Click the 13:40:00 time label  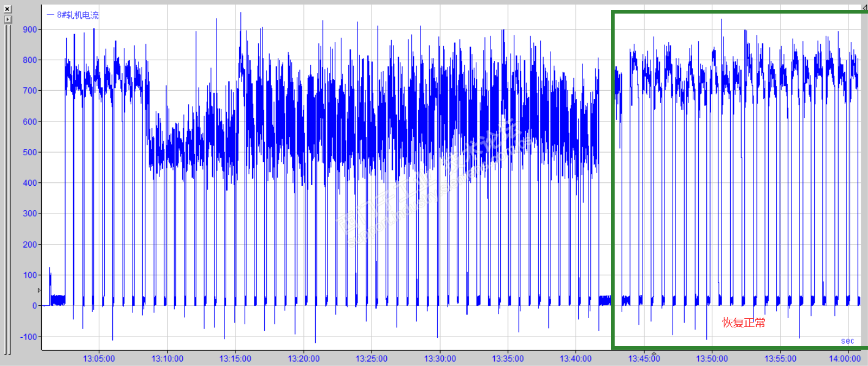click(576, 359)
